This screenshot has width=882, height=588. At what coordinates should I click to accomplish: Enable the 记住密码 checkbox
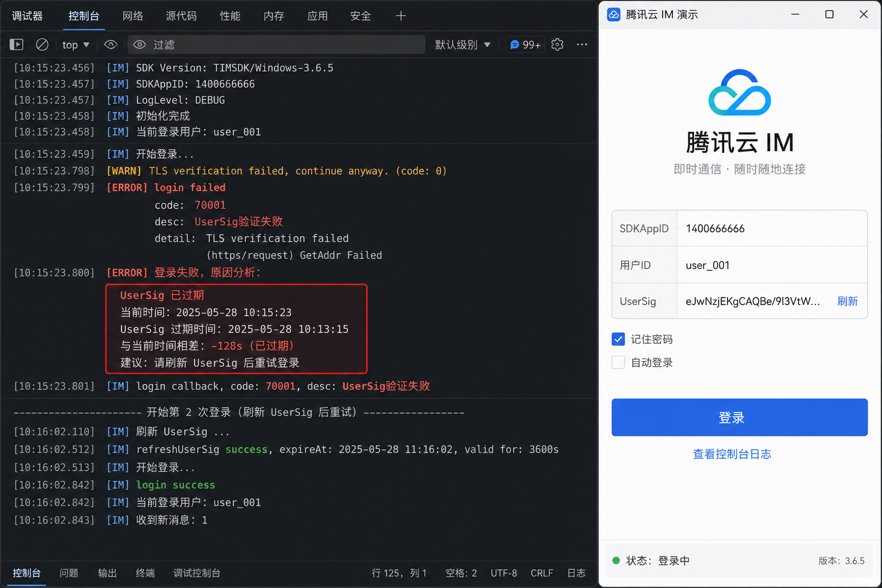pos(618,339)
